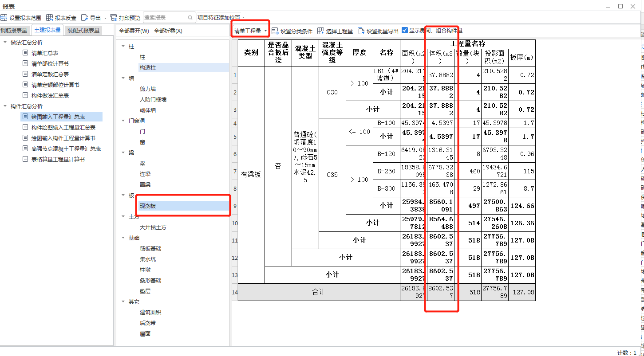
Task: Collapse the 门窗洞 category
Action: point(123,121)
